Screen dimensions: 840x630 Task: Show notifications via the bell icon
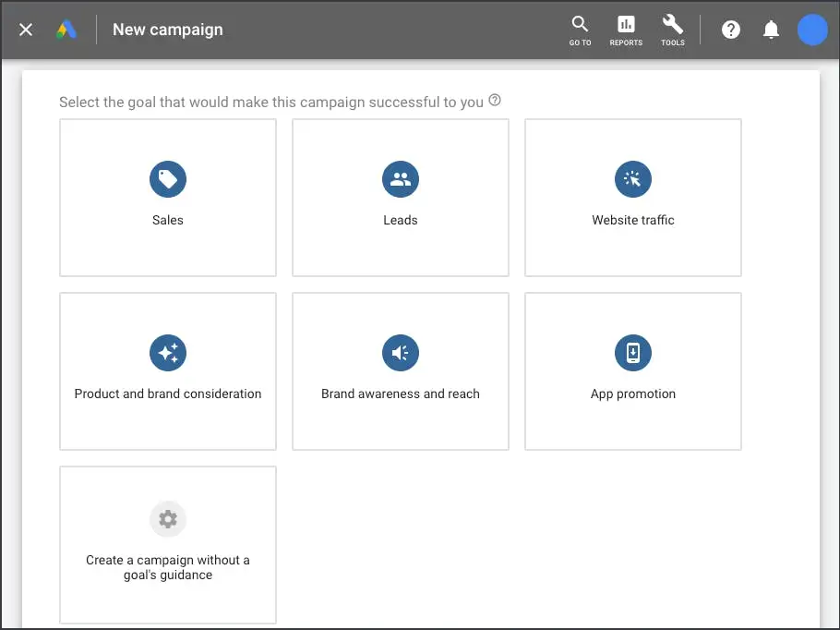[x=772, y=30]
